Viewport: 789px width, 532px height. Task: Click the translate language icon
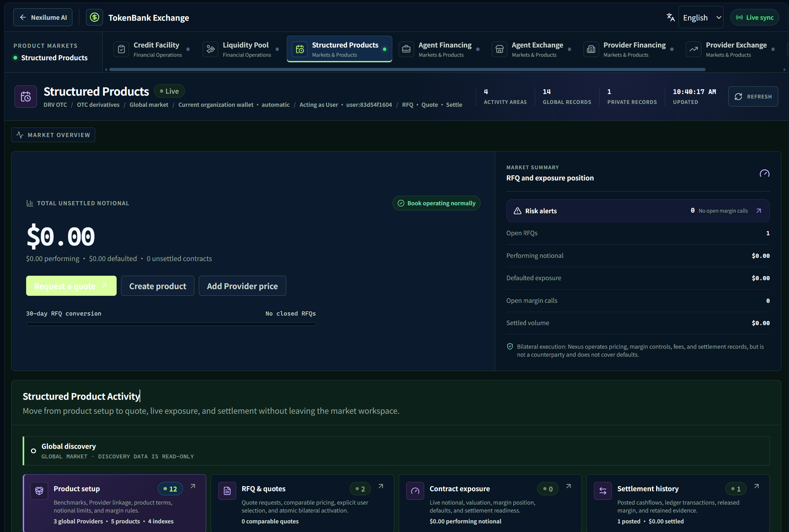click(670, 17)
